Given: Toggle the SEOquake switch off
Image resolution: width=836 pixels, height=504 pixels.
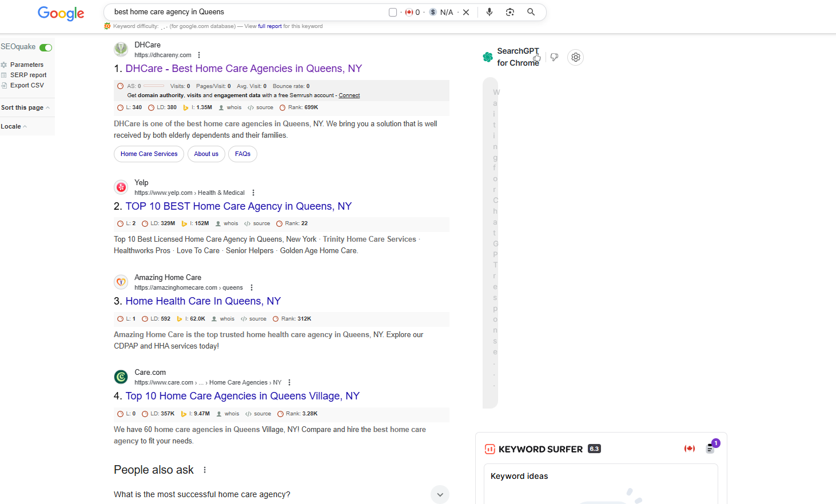Looking at the screenshot, I should [46, 47].
